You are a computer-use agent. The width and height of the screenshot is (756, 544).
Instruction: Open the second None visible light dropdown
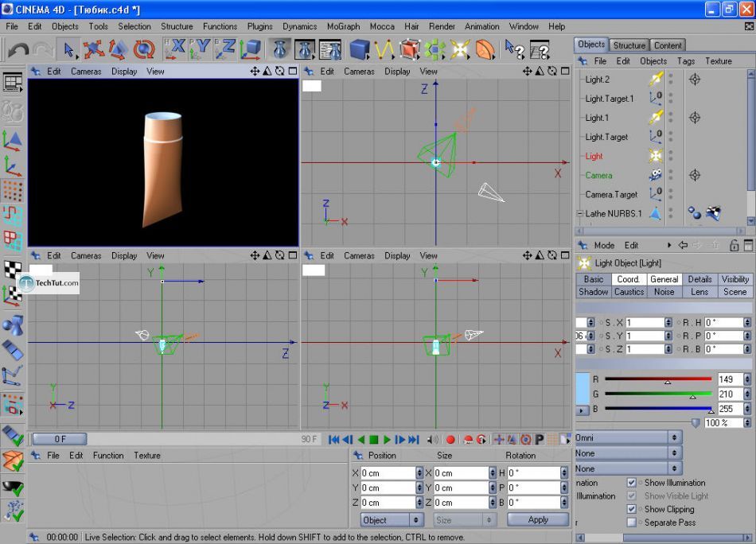[628, 468]
